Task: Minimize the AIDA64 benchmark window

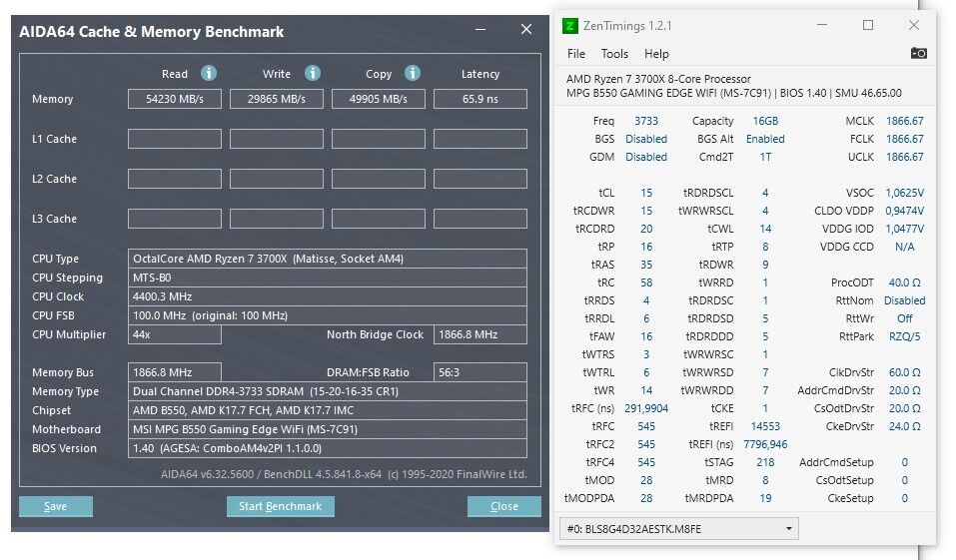Action: (x=480, y=29)
